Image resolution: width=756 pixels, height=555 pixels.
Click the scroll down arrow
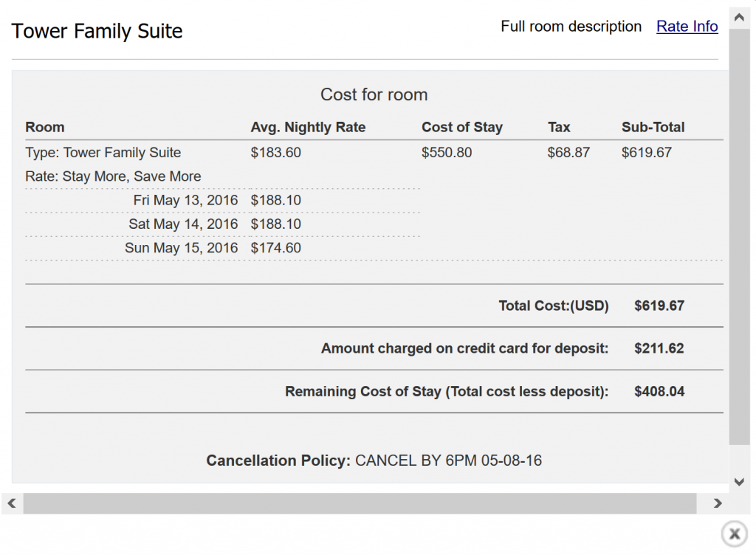point(739,482)
